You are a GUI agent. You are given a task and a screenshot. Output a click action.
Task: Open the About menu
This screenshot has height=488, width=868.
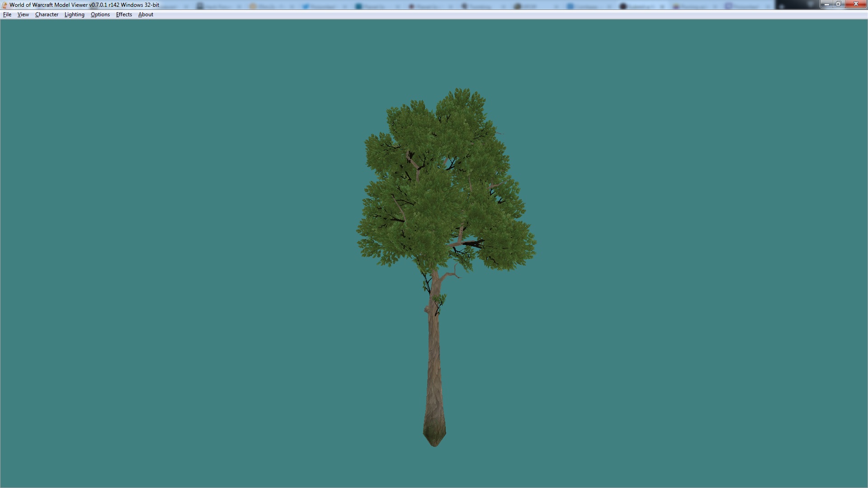coord(146,14)
